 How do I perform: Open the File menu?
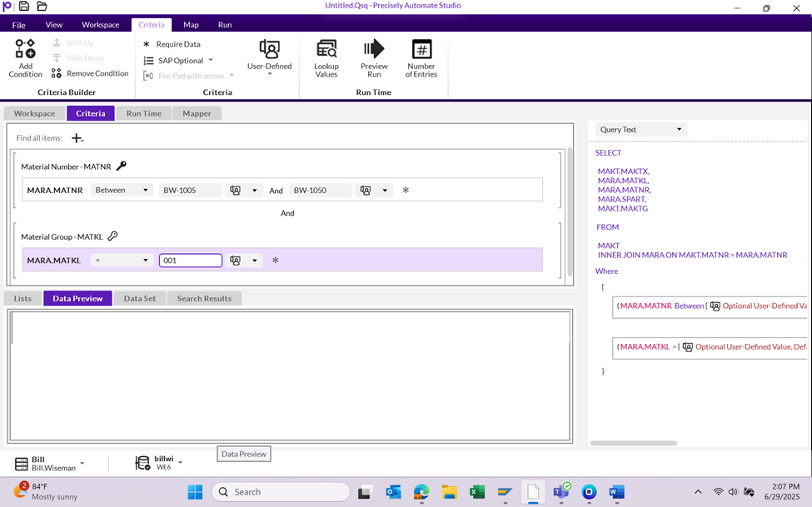(x=18, y=25)
